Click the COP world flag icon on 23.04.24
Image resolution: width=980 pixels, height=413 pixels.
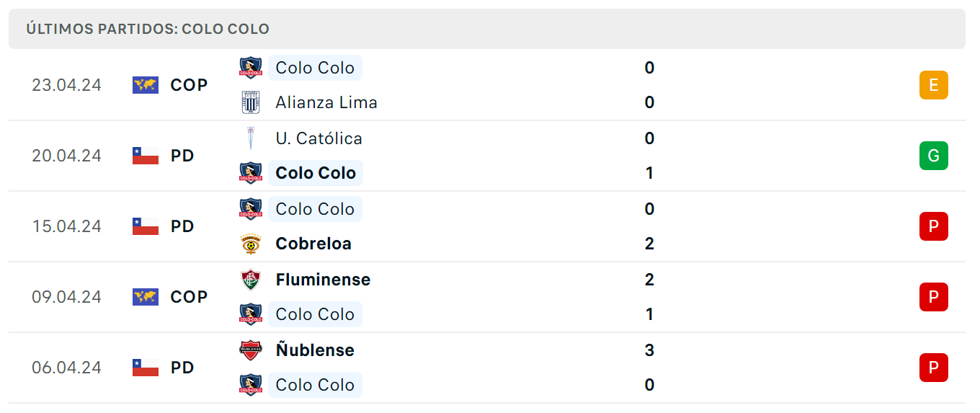[x=146, y=85]
